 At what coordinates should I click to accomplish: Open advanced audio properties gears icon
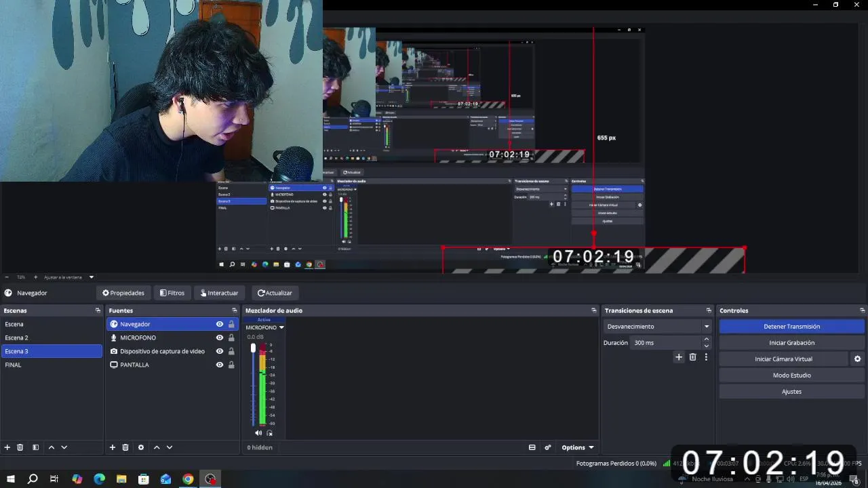pyautogui.click(x=548, y=447)
